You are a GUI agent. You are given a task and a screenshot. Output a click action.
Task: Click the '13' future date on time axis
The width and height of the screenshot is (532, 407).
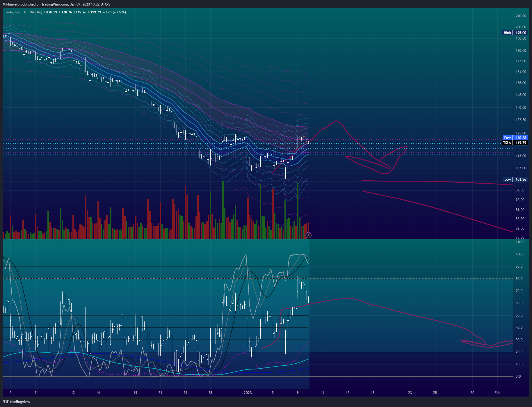348,393
